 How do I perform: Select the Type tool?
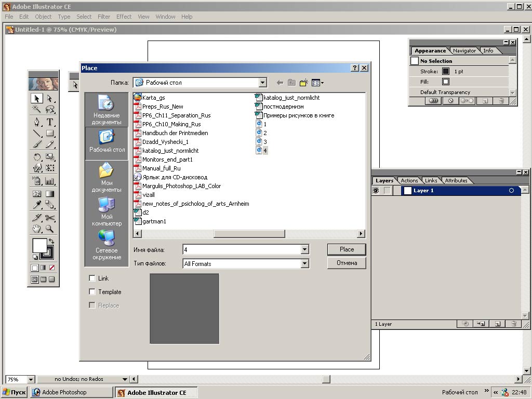tap(50, 122)
